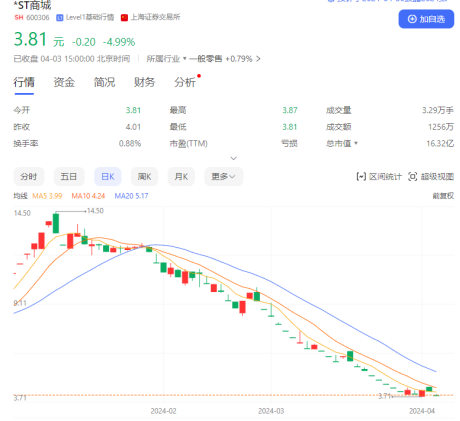Click the MA20 5.17 indicator label
460x421 pixels.
pos(131,196)
